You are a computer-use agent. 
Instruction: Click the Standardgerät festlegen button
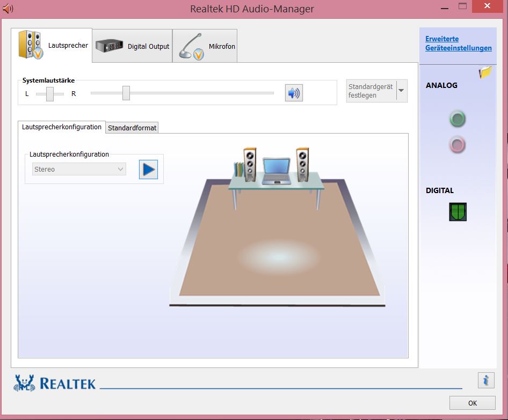371,91
